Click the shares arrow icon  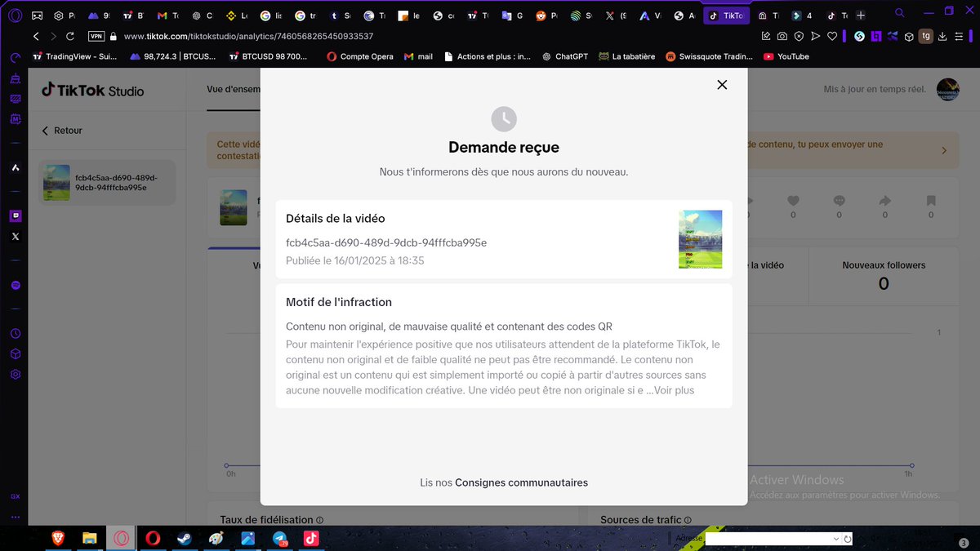pyautogui.click(x=884, y=201)
